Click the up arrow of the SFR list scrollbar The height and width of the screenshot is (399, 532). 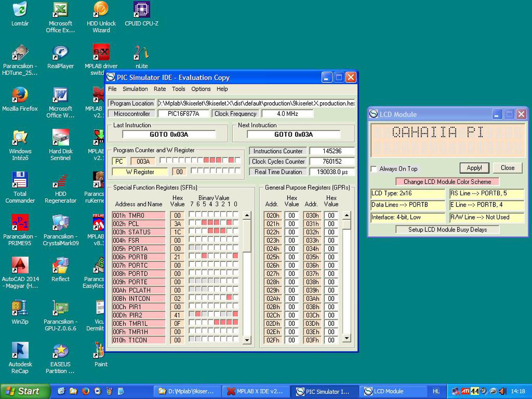click(247, 215)
